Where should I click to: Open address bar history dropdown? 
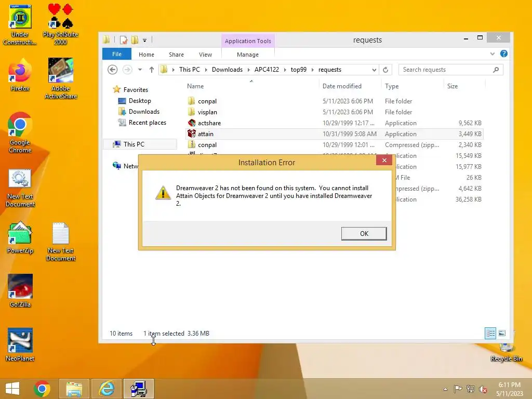point(374,70)
